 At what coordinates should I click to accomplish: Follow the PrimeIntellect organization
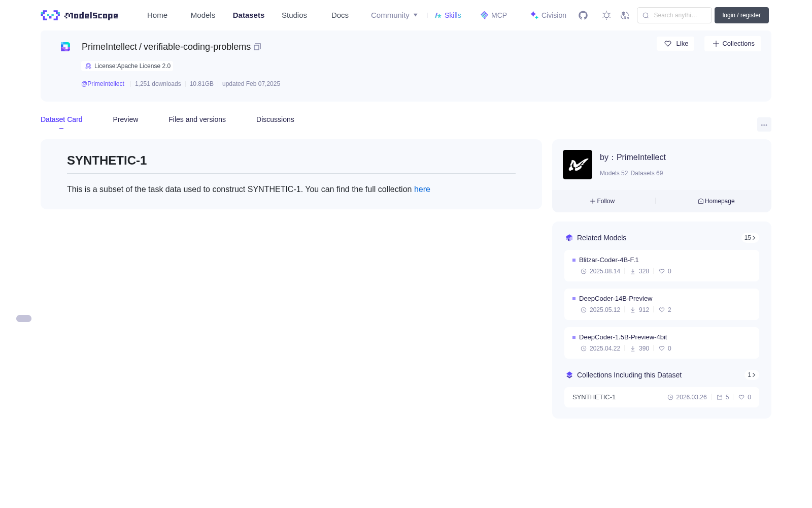click(602, 201)
